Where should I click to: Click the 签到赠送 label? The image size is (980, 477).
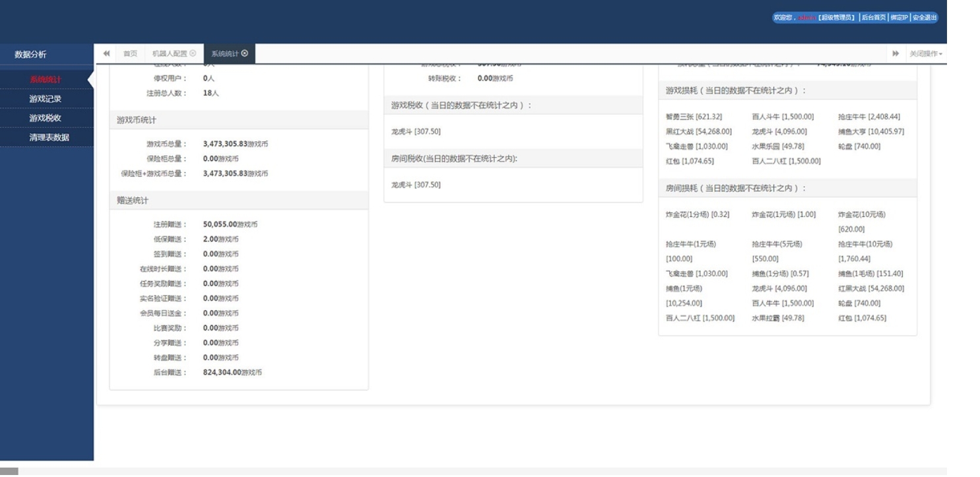point(170,254)
